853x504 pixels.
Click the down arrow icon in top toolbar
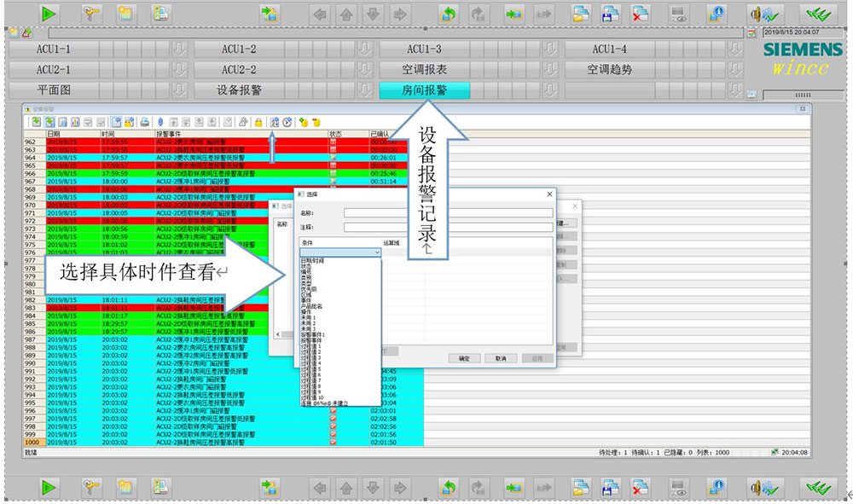click(374, 14)
